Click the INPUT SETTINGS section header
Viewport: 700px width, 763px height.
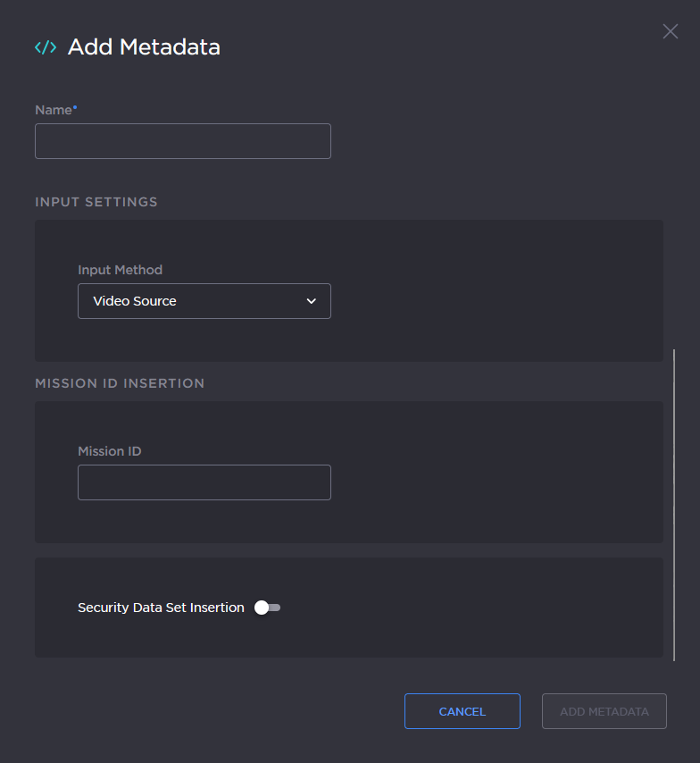click(x=96, y=202)
